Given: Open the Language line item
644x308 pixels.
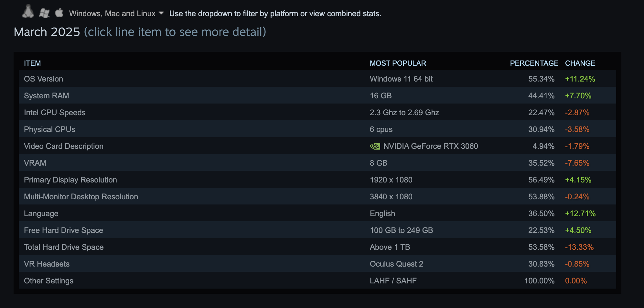Looking at the screenshot, I should [317, 213].
